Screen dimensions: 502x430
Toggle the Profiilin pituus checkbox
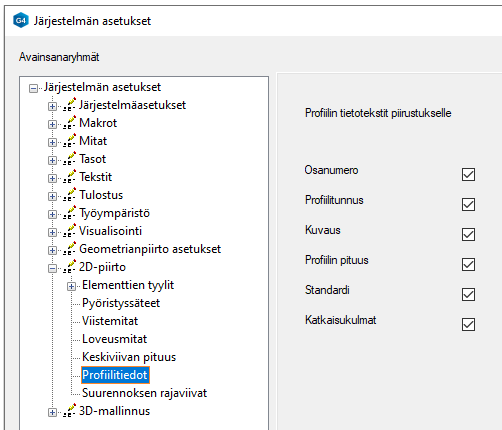(468, 264)
